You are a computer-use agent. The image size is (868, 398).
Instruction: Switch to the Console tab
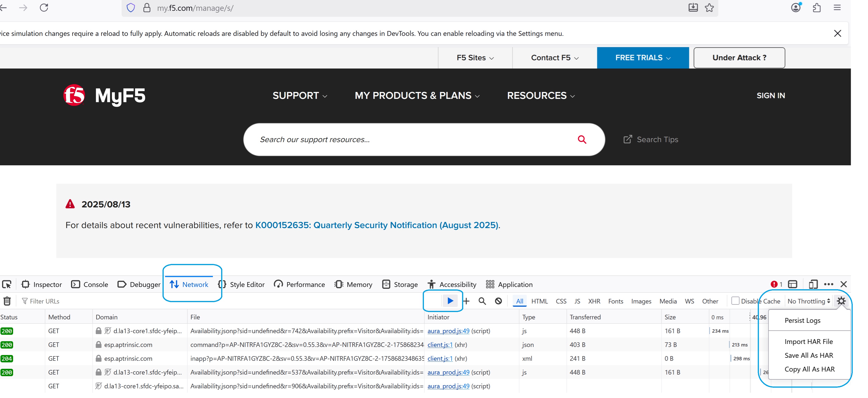(90, 284)
